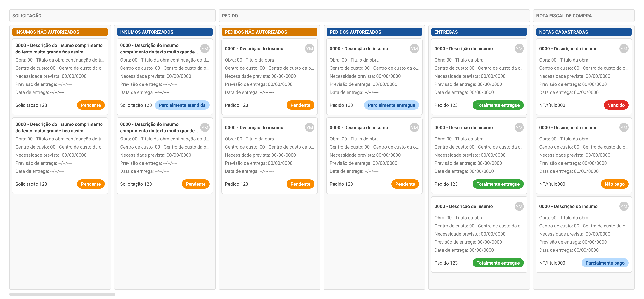
Task: Click YM avatar on first Pedidos Não Autorizados card
Action: pyautogui.click(x=309, y=49)
